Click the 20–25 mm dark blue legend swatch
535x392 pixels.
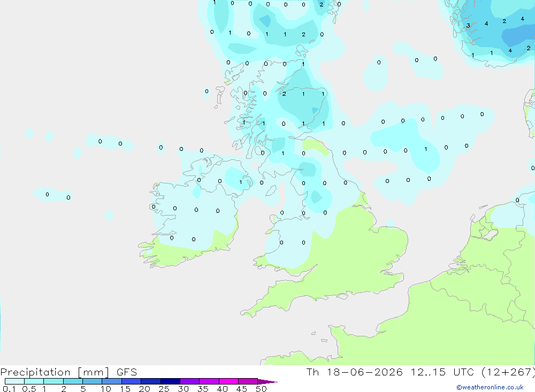pos(151,381)
